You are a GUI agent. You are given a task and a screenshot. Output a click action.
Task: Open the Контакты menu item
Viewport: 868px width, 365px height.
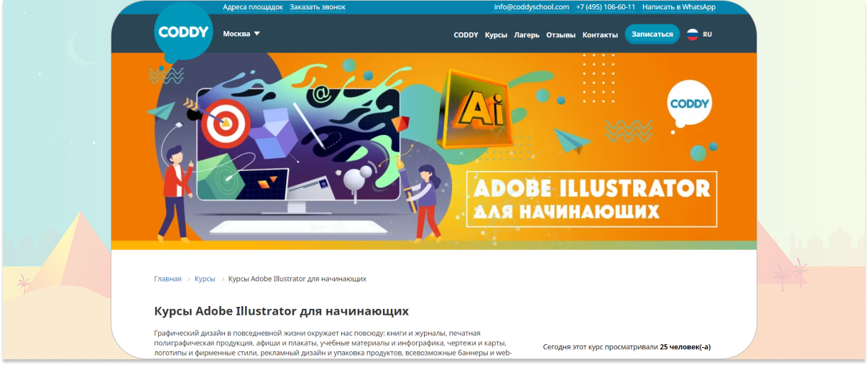(600, 34)
